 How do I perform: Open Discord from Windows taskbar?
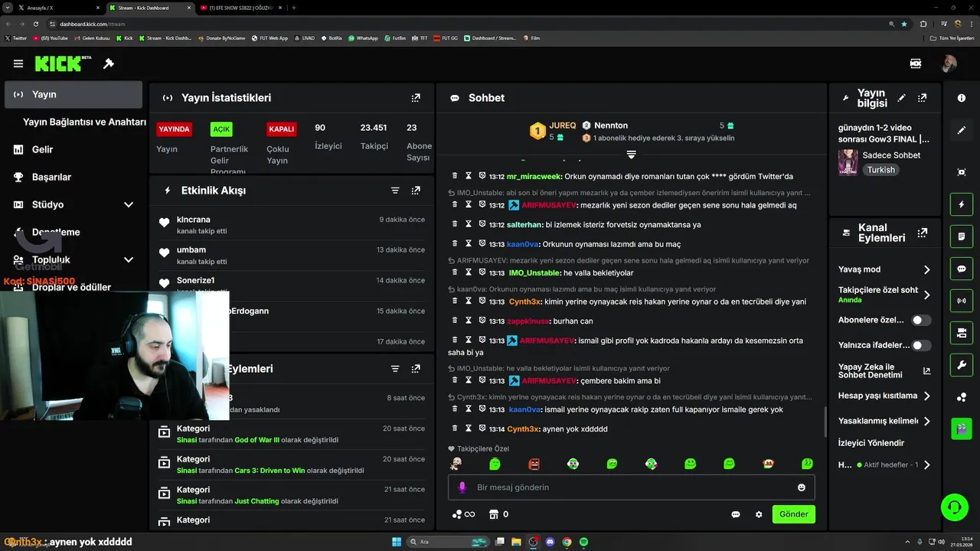pyautogui.click(x=550, y=542)
